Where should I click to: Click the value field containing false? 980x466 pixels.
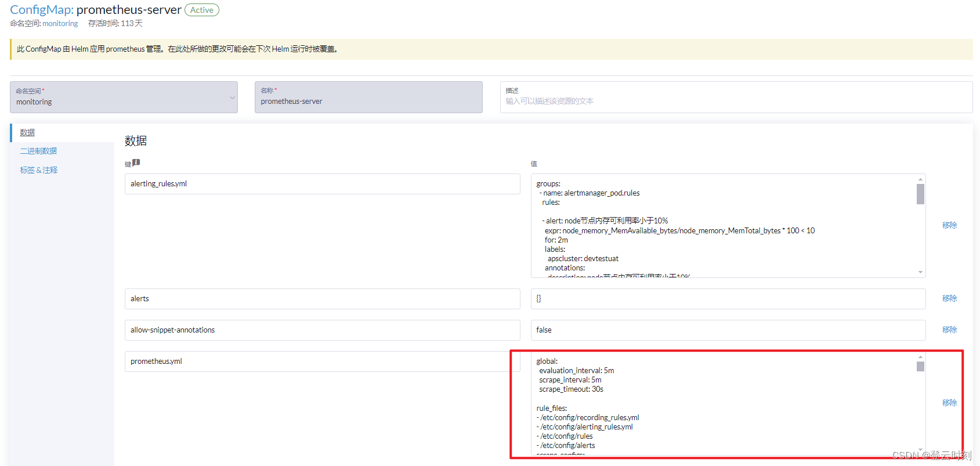tap(728, 330)
